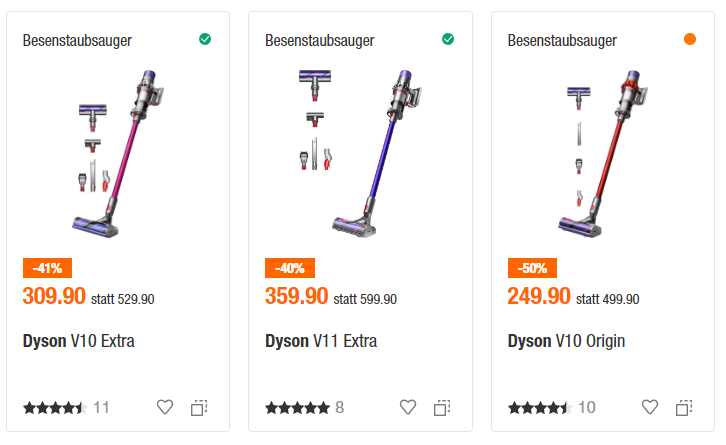
Task: Click green availability icon on V11 Extra
Action: coord(448,39)
